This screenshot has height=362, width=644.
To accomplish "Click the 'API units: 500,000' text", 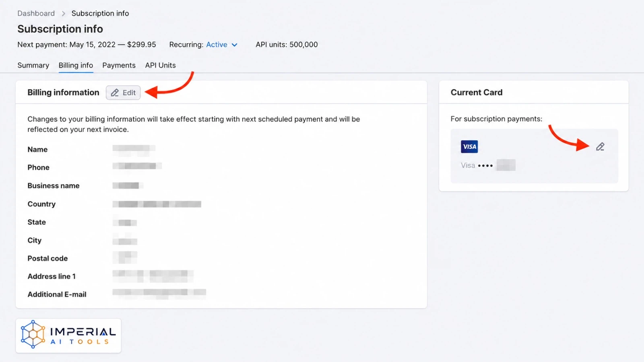I will click(x=287, y=45).
